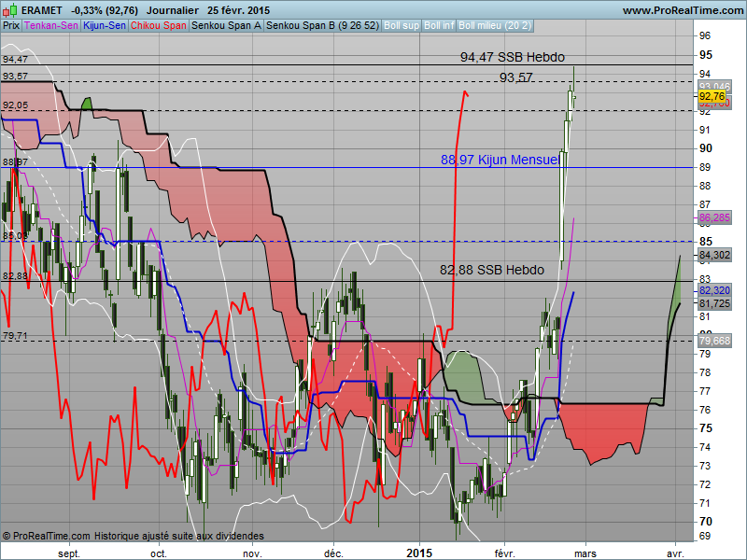Click the bold 95 value on the price scale
Viewport: 747px width, 560px height.
706,55
